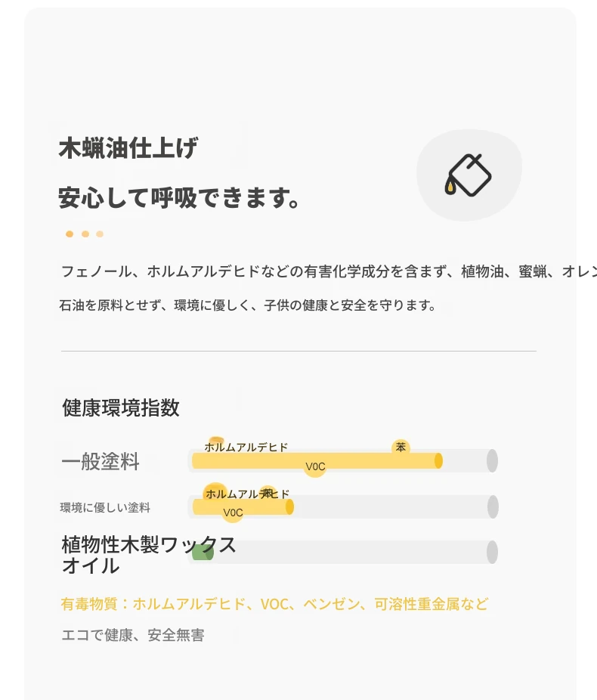
Task: Click the ホルムアルデヒド label on 一般塗料 bar
Action: [246, 447]
